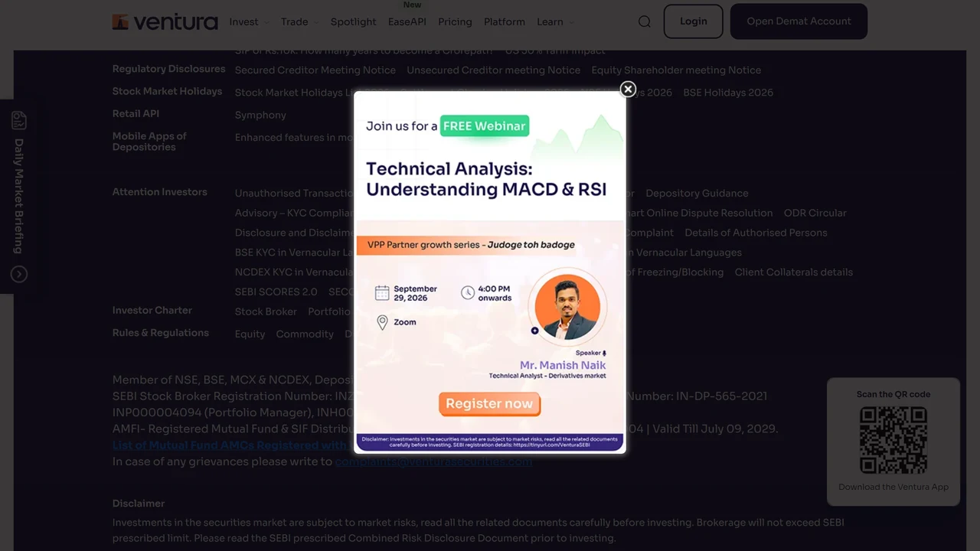Expand the Invest dropdown menu
The width and height of the screenshot is (980, 551).
tap(250, 21)
